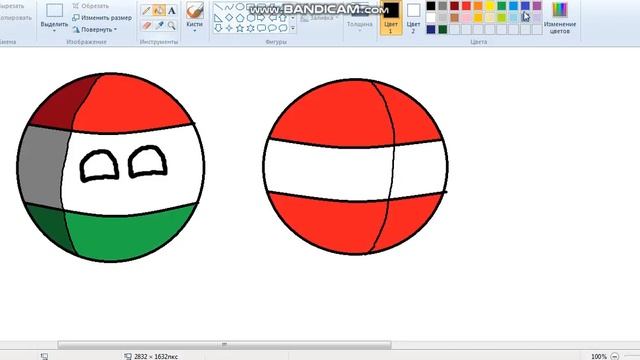Choose the straight line shape
Image resolution: width=640 pixels, height=360 pixels.
(218, 7)
